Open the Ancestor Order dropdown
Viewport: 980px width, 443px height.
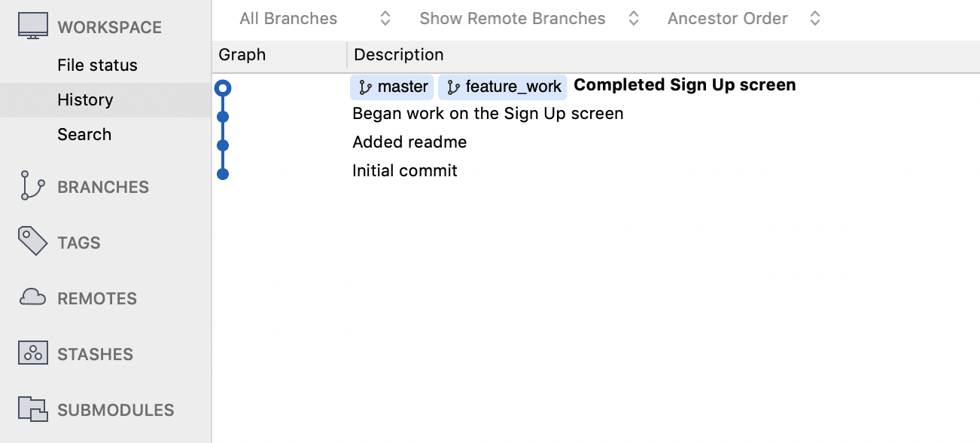tap(744, 19)
